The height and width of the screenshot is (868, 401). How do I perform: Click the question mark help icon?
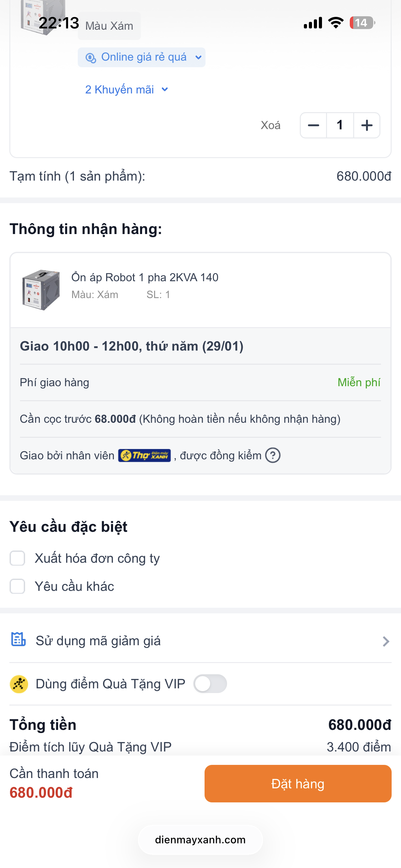273,456
